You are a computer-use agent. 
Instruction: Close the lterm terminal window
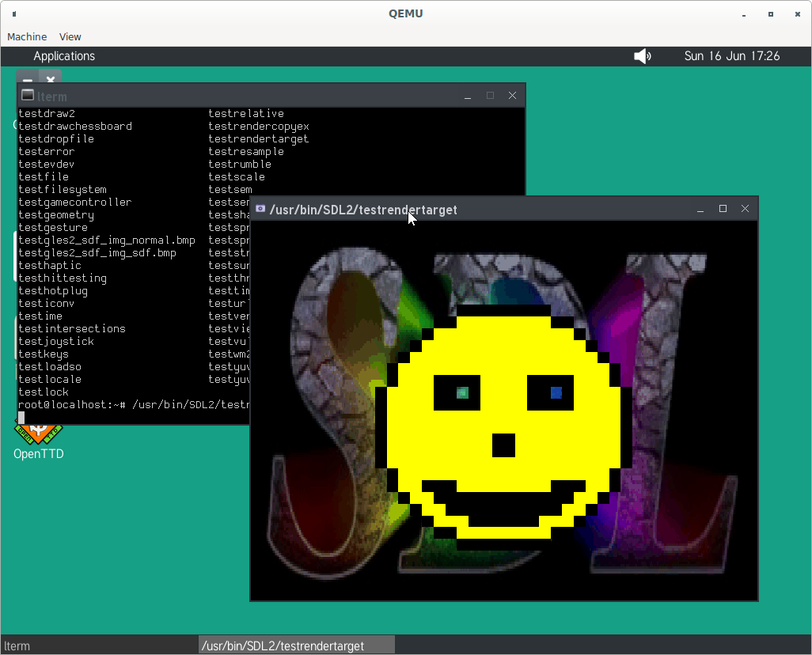(x=512, y=95)
